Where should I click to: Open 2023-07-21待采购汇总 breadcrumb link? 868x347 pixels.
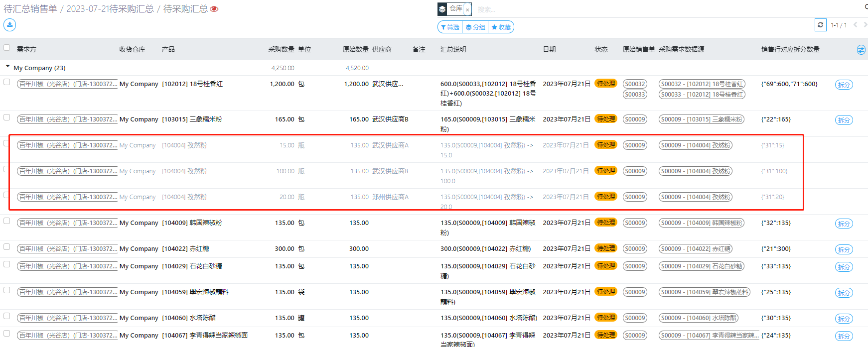(110, 9)
